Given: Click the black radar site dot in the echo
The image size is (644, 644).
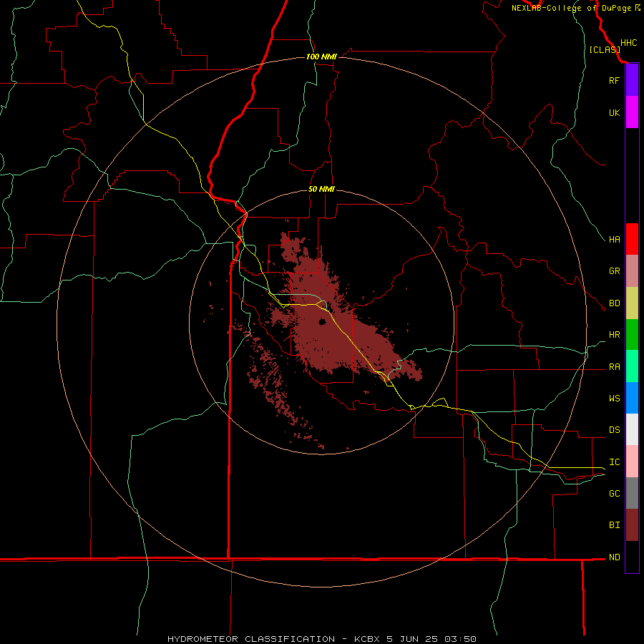Looking at the screenshot, I should [322, 321].
